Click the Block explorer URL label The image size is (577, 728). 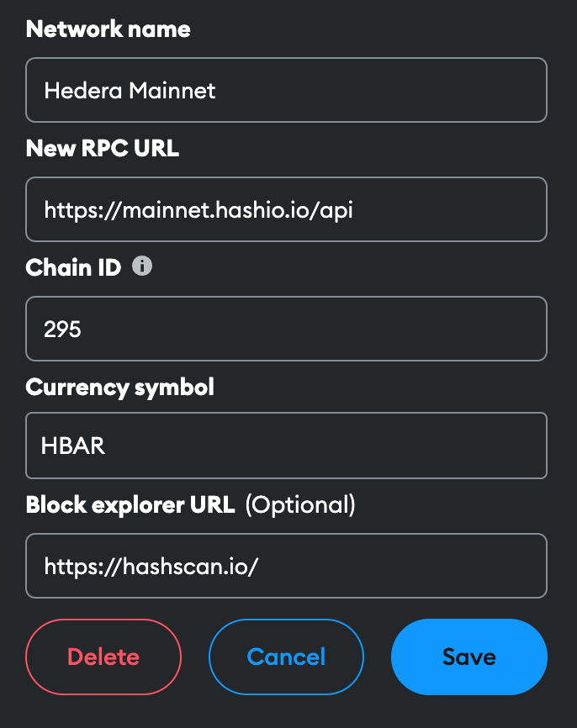pyautogui.click(x=130, y=504)
